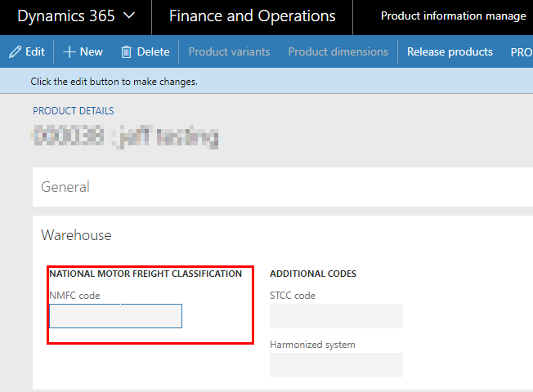
Task: Open Product information management breadcrumb
Action: pyautogui.click(x=453, y=16)
